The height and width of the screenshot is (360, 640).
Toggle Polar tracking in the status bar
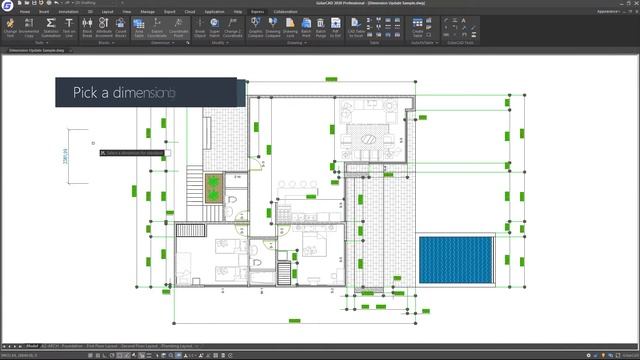[112, 356]
